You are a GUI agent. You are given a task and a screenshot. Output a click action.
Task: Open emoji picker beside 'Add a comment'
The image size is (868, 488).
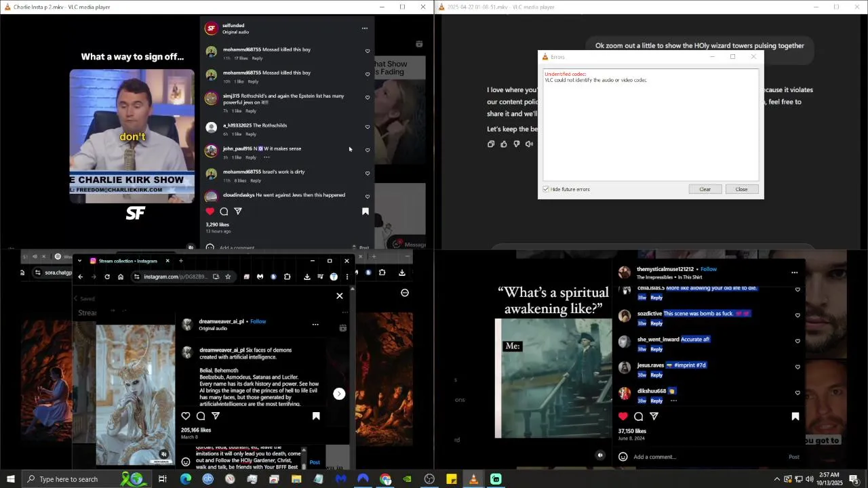tap(623, 457)
